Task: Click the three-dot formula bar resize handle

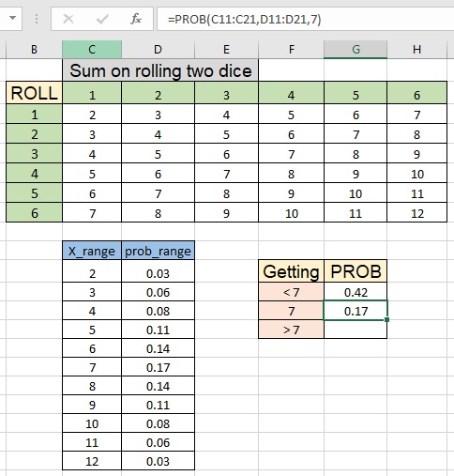Action: click(x=37, y=19)
